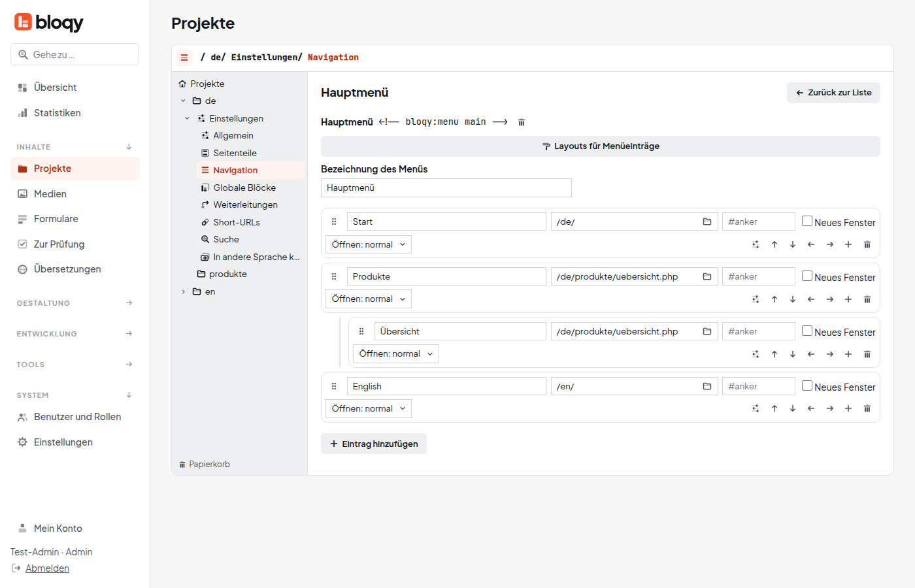Browse for the English entry link target
The image size is (915, 588).
pos(707,386)
